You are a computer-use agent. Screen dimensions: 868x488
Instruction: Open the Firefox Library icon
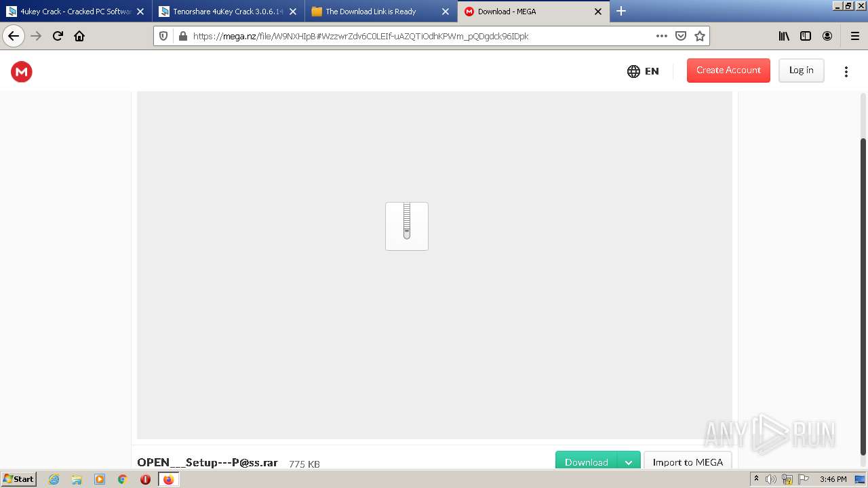(x=784, y=36)
